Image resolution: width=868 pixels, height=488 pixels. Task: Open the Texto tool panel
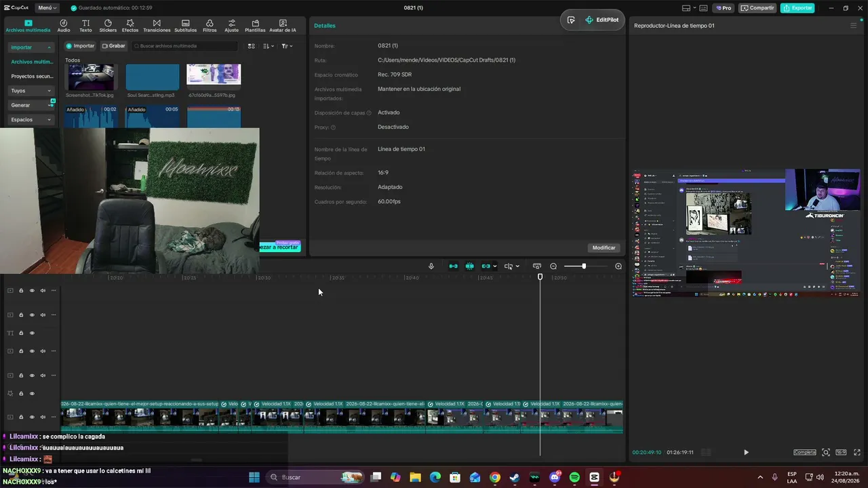85,26
